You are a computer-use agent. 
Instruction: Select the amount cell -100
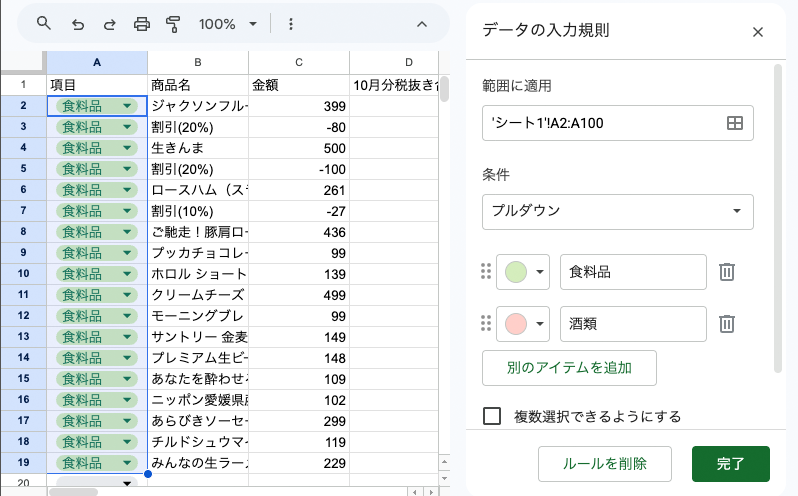click(x=299, y=169)
